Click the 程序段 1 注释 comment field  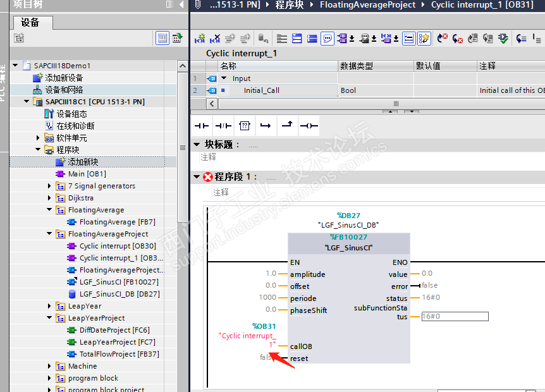[x=379, y=193]
